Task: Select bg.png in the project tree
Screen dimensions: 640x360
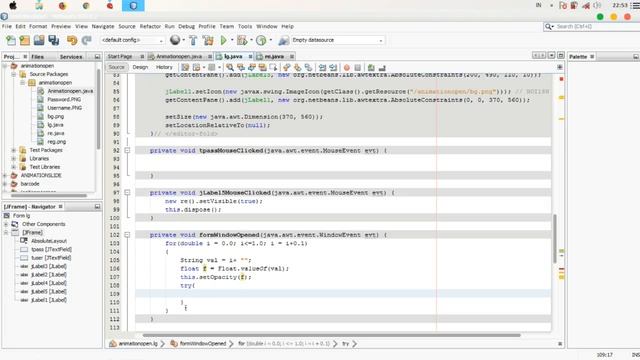Action: (x=56, y=116)
